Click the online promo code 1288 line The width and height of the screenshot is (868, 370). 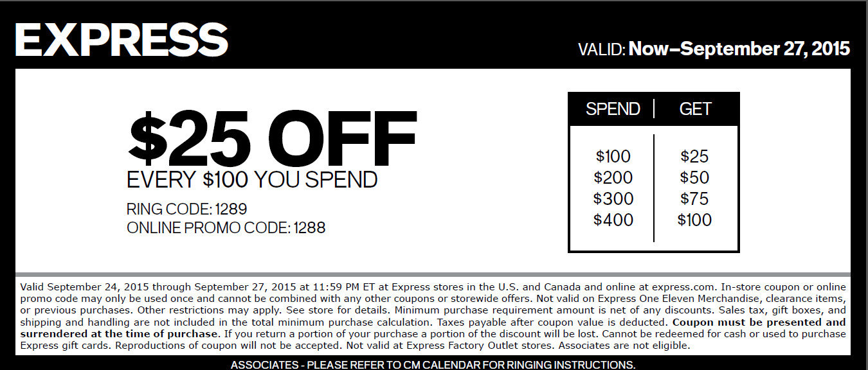tap(226, 227)
